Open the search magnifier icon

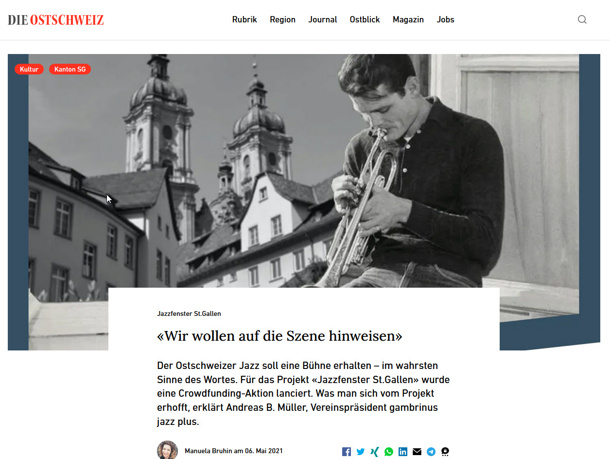pyautogui.click(x=582, y=19)
